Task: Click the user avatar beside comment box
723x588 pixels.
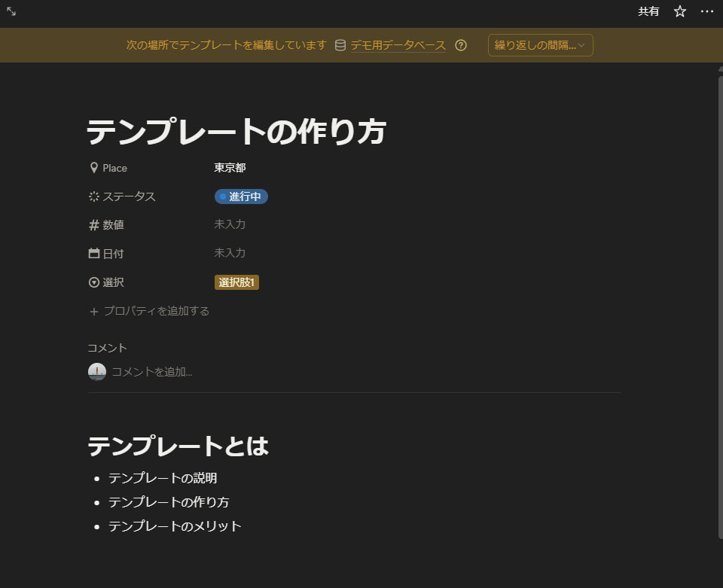Action: [x=97, y=371]
